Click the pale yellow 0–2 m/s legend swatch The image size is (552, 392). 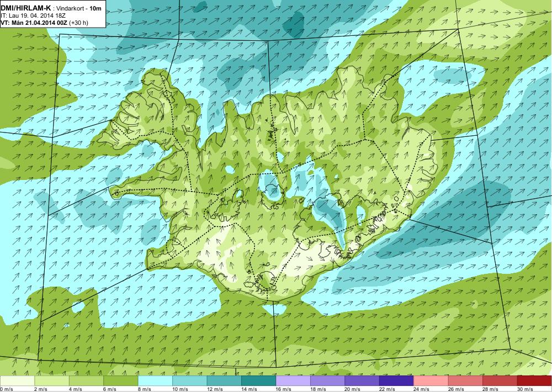pyautogui.click(x=17, y=381)
